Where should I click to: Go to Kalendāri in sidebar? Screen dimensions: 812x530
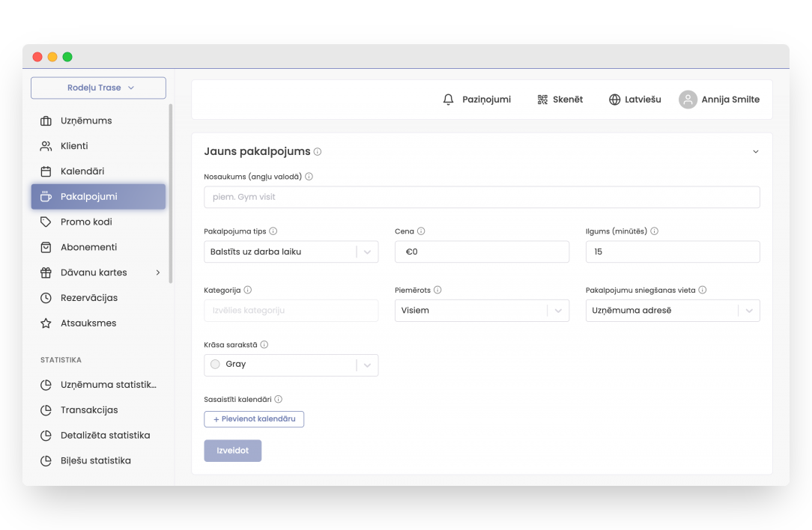click(82, 171)
